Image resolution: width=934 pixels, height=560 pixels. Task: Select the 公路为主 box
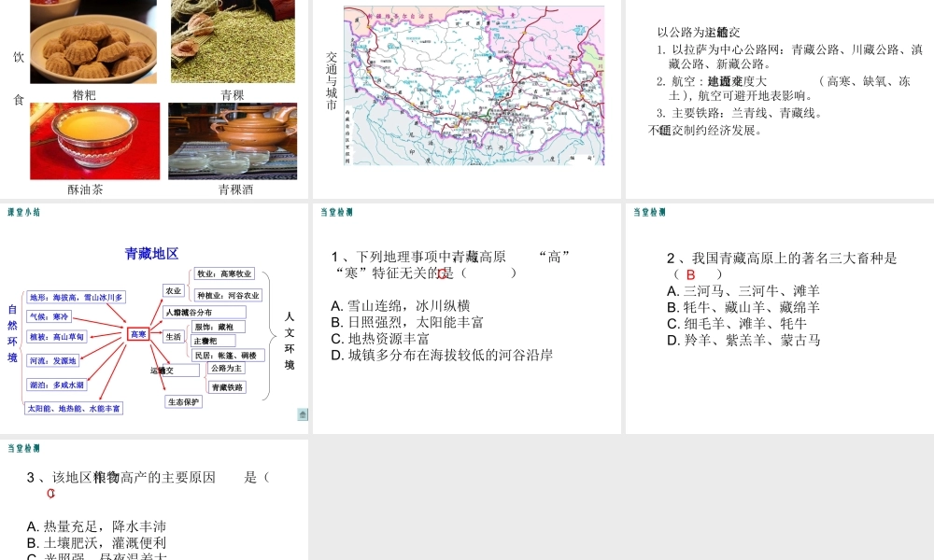226,369
